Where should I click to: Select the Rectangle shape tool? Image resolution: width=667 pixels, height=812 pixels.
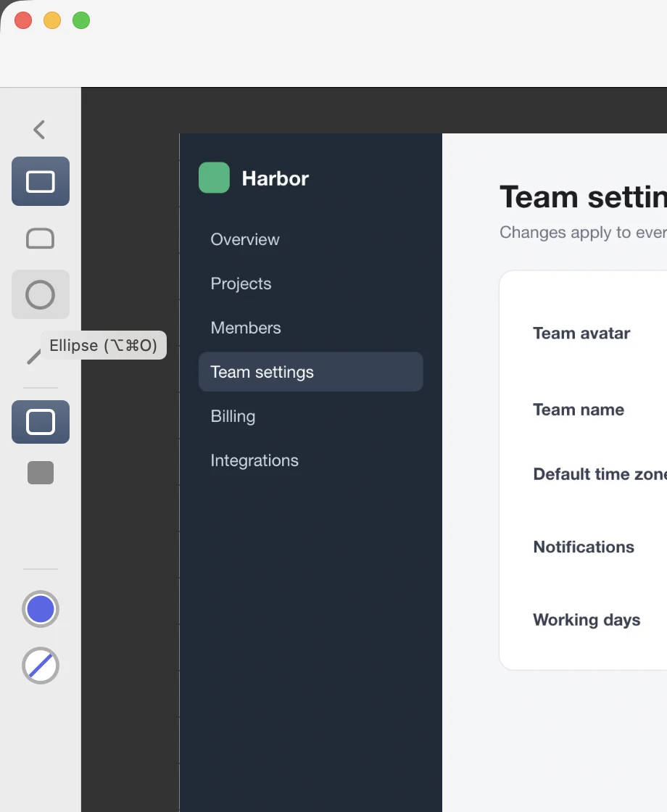(41, 181)
